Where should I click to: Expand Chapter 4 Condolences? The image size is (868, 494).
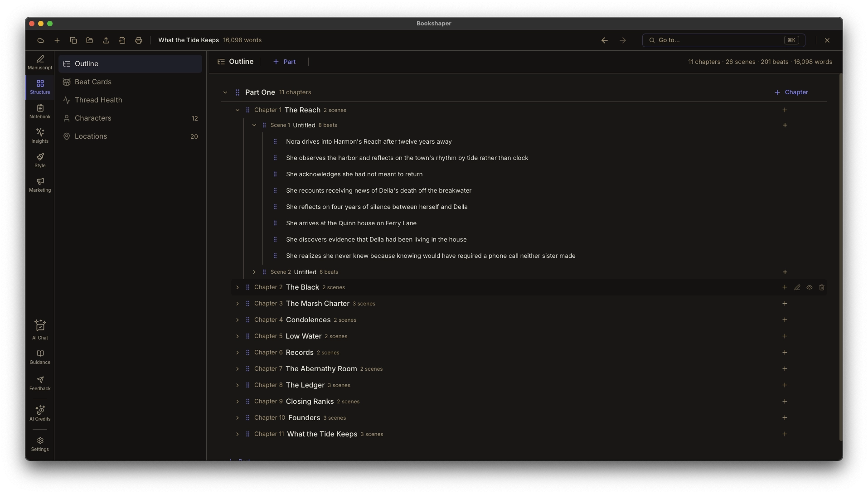tap(238, 320)
